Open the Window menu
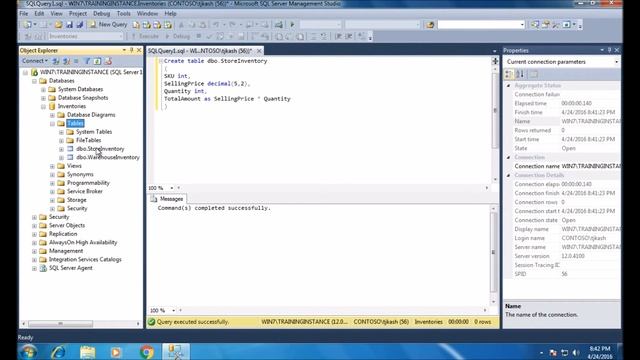The image size is (640, 360). (x=147, y=13)
